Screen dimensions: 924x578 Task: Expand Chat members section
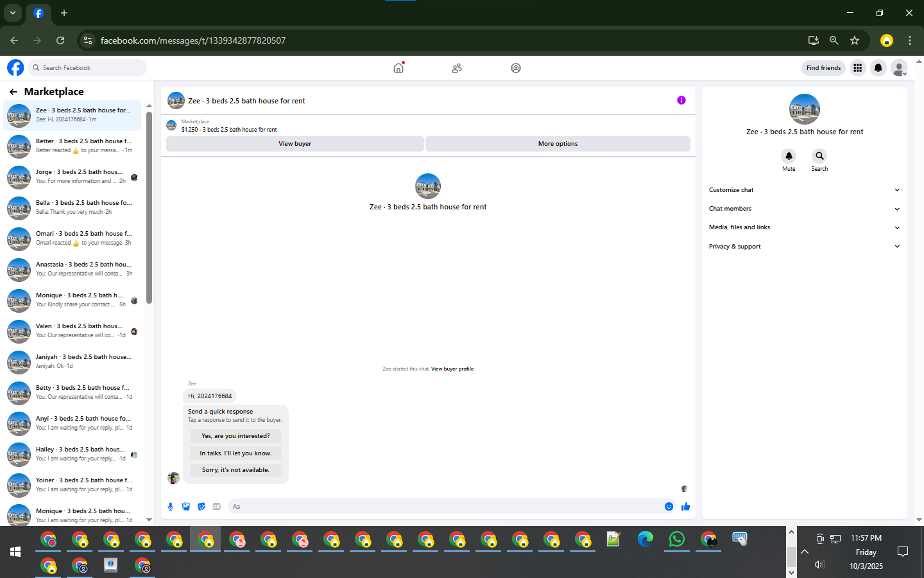805,209
